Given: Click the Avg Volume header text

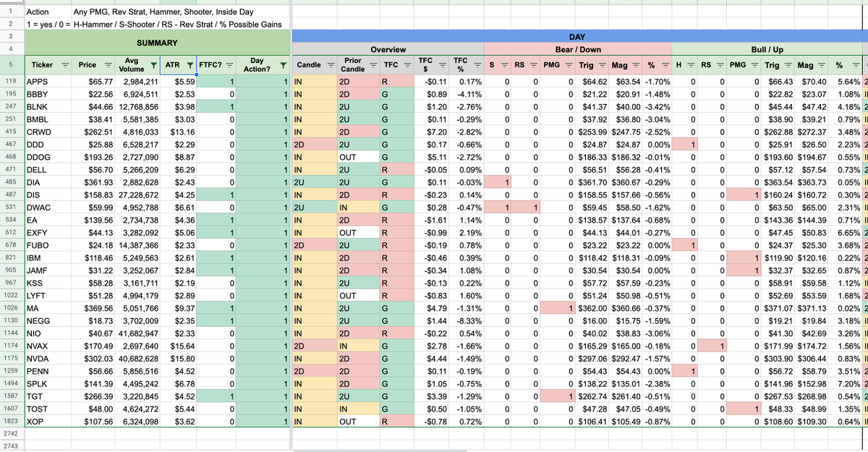Looking at the screenshot, I should click(132, 65).
